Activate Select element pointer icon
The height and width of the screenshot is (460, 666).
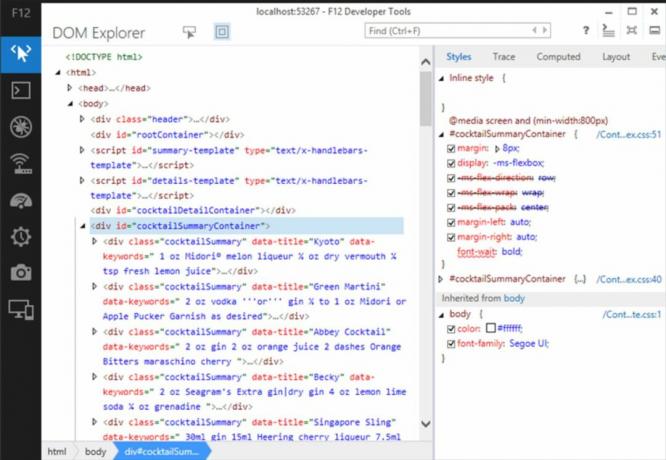pyautogui.click(x=189, y=32)
